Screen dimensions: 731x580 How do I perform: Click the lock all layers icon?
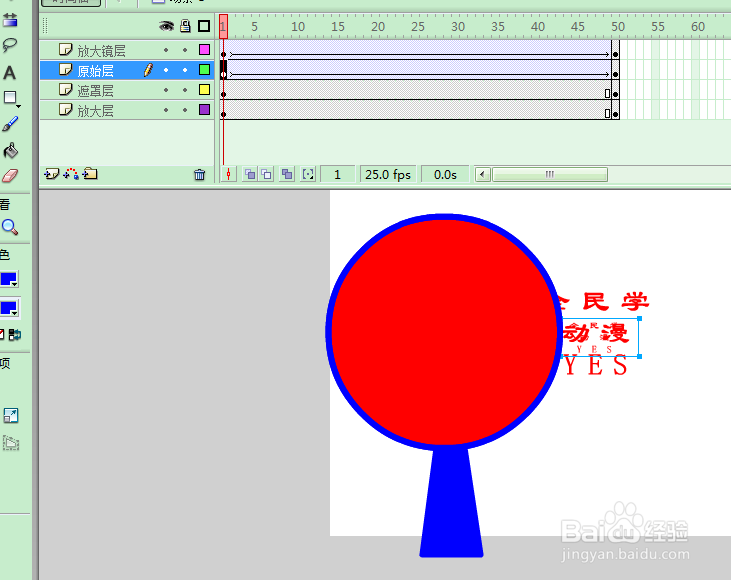pos(185,26)
